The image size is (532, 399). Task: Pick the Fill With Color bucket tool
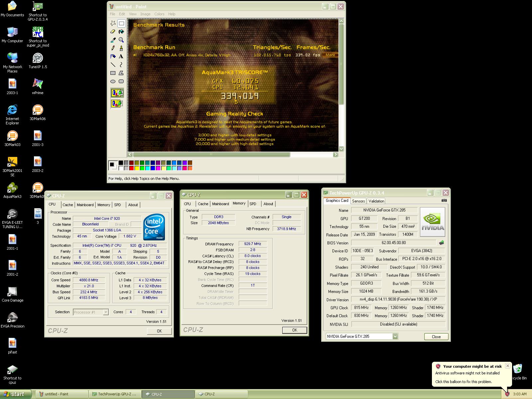(121, 32)
